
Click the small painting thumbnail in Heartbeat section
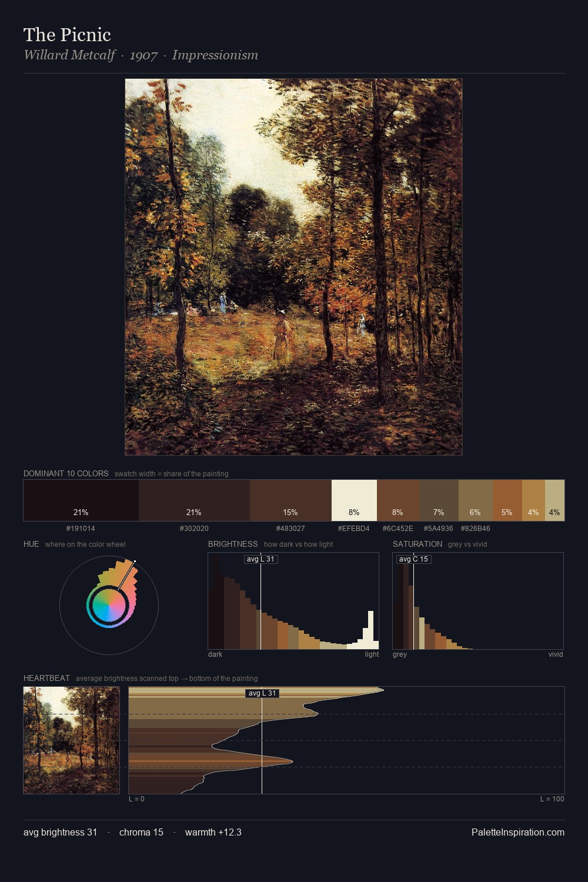click(71, 740)
